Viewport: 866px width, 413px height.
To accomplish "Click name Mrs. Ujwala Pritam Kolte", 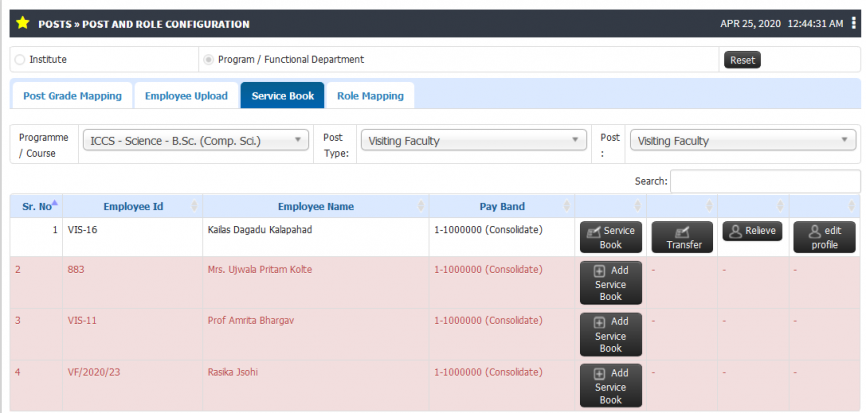I will tap(260, 270).
